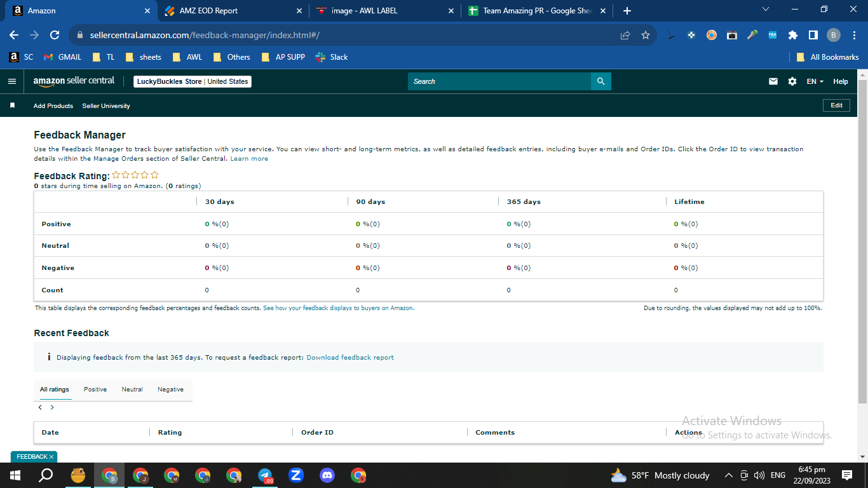868x488 pixels.
Task: Open a new browser tab
Action: pos(627,11)
